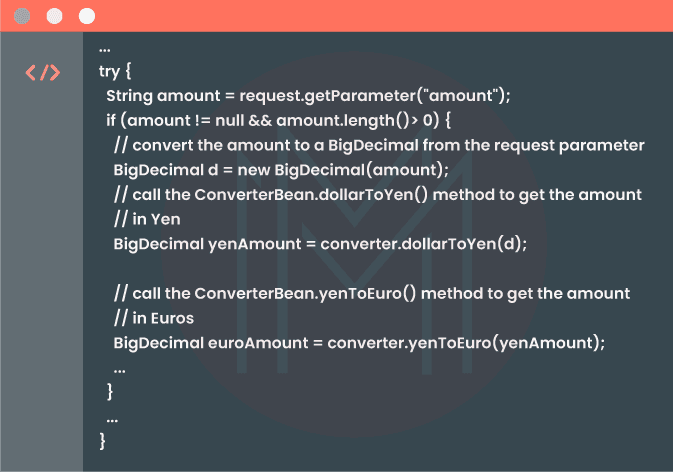This screenshot has width=673, height=472.
Task: Select the String amount declaration line
Action: coord(309,96)
